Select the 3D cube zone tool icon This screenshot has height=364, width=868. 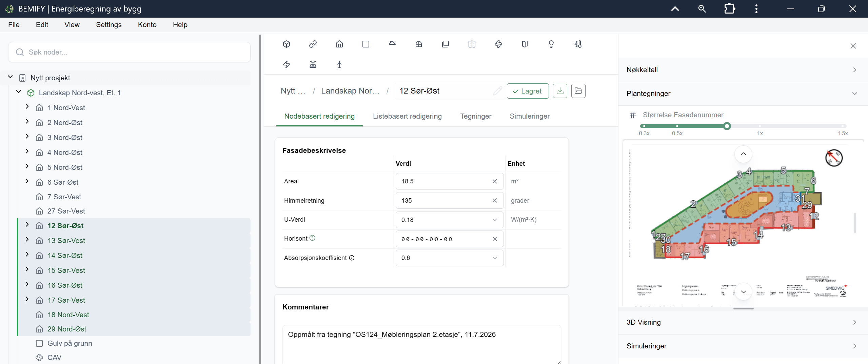287,44
